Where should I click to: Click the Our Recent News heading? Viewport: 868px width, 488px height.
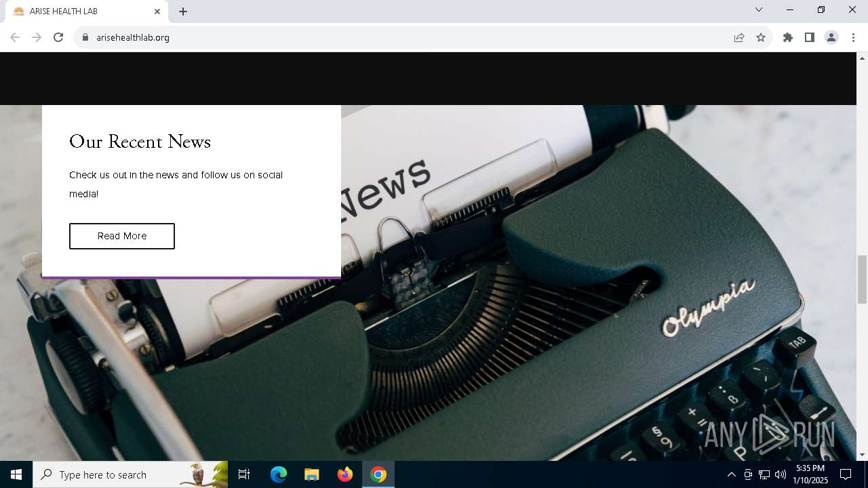pyautogui.click(x=140, y=142)
